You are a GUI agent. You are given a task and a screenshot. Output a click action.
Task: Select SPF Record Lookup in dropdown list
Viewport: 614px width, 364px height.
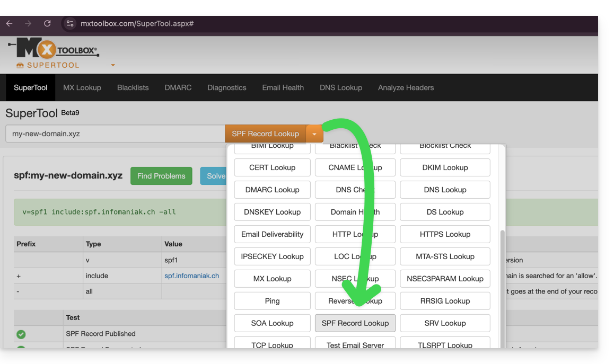[x=355, y=323]
